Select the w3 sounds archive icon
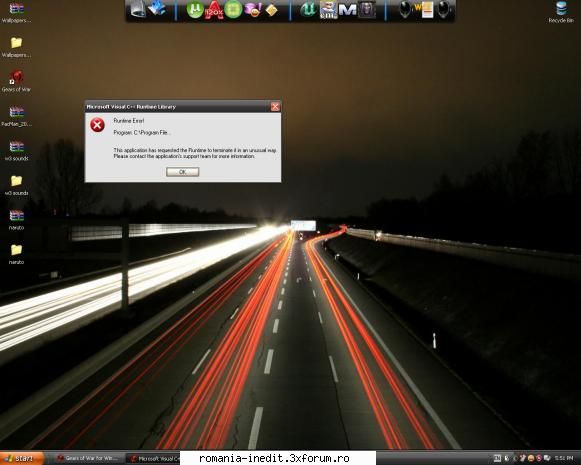Screen dimensions: 581x465 [16, 150]
